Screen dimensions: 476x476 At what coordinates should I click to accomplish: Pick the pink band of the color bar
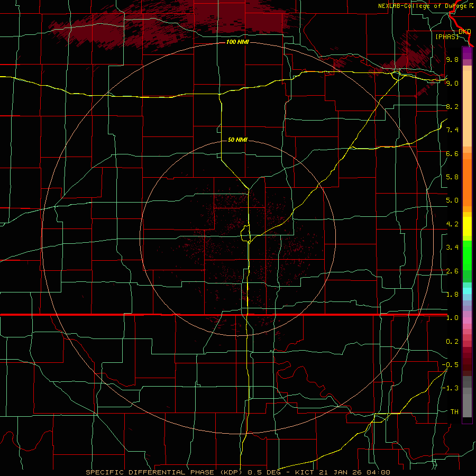(x=467, y=321)
